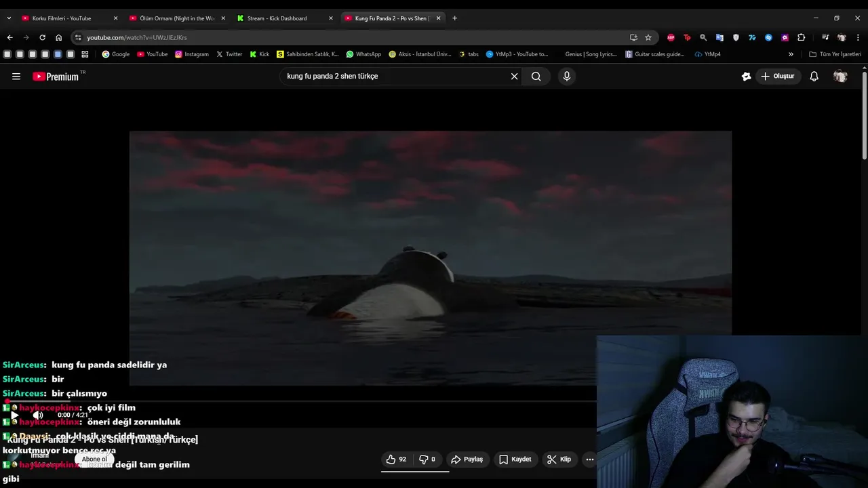The image size is (868, 488).
Task: Select the Kung Fu Panda 2 tab
Action: 392,18
